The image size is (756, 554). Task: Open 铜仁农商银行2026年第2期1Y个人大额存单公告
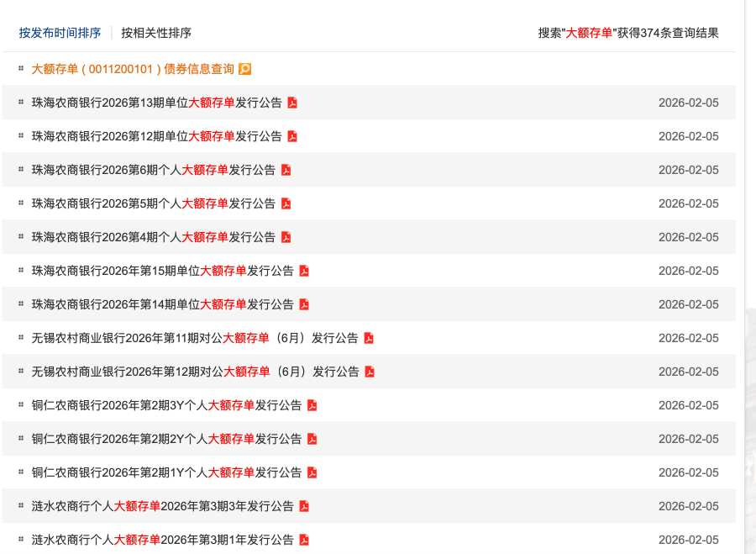[166, 472]
